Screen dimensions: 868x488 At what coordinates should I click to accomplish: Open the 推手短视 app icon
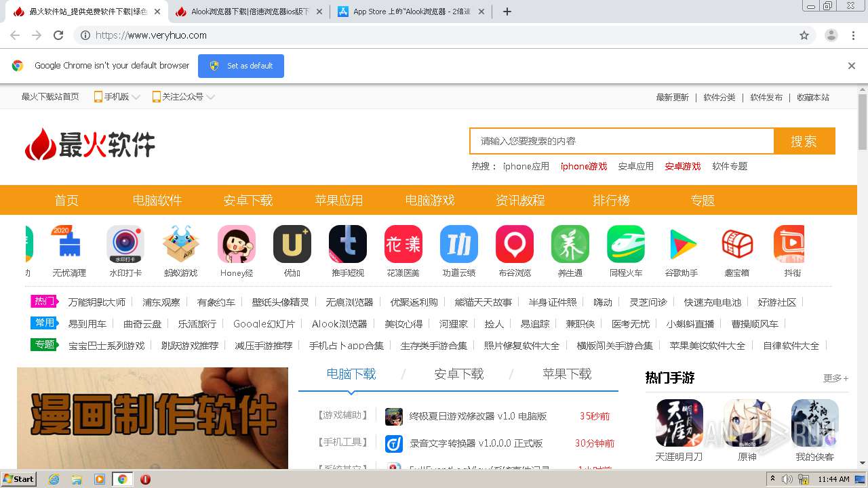pos(348,244)
